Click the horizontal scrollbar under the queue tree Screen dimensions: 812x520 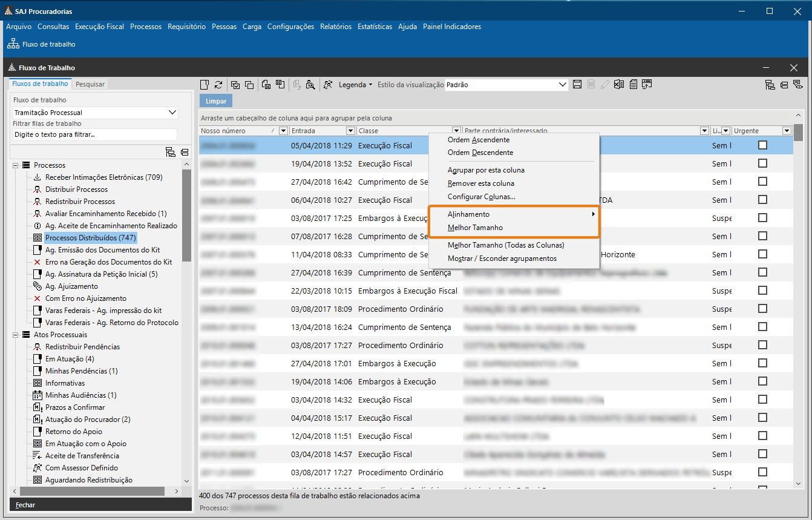coord(91,492)
